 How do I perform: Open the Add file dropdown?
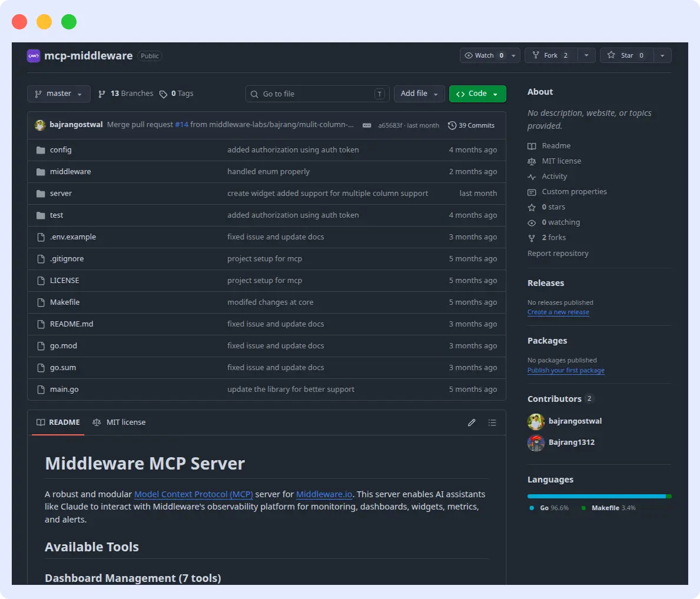coord(419,93)
